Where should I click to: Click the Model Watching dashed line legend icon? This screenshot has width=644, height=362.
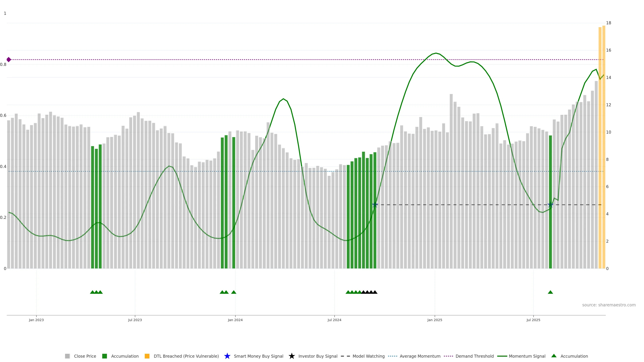[345, 356]
